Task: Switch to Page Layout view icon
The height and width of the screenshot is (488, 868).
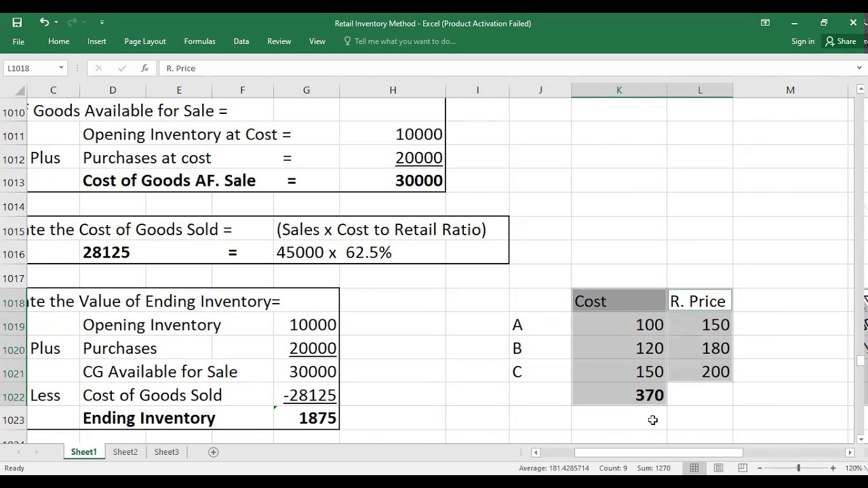Action: click(x=719, y=468)
